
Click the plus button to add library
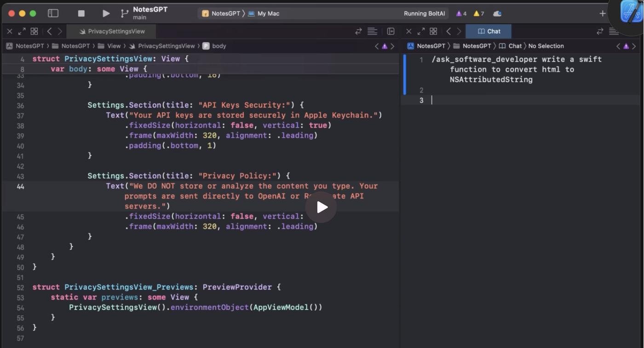click(x=602, y=13)
